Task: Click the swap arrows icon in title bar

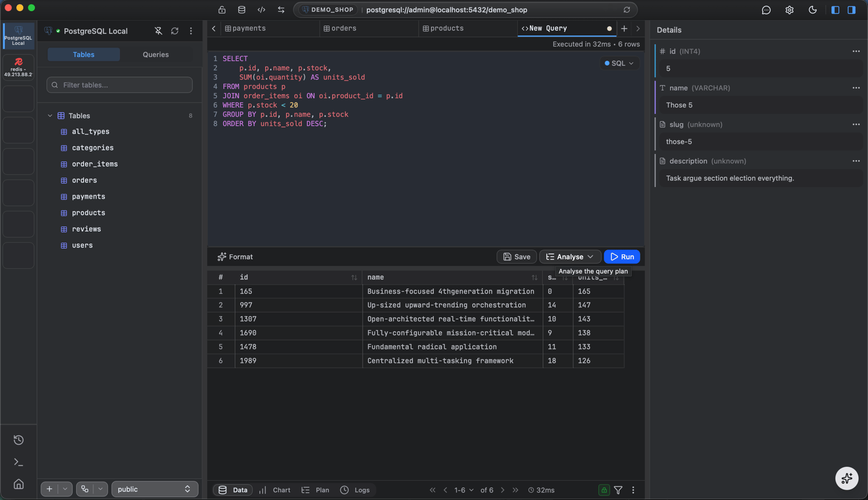Action: coord(281,10)
